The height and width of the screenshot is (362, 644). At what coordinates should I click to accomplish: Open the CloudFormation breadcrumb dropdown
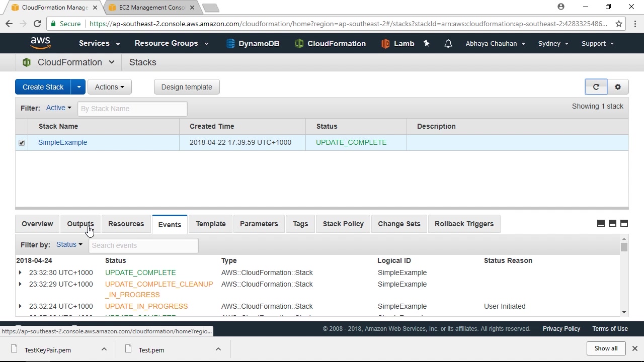coord(112,62)
